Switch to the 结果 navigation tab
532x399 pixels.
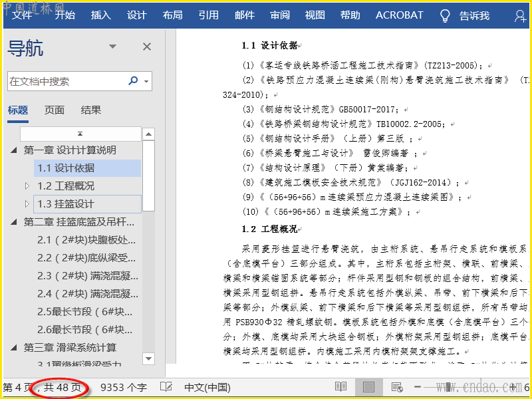91,110
